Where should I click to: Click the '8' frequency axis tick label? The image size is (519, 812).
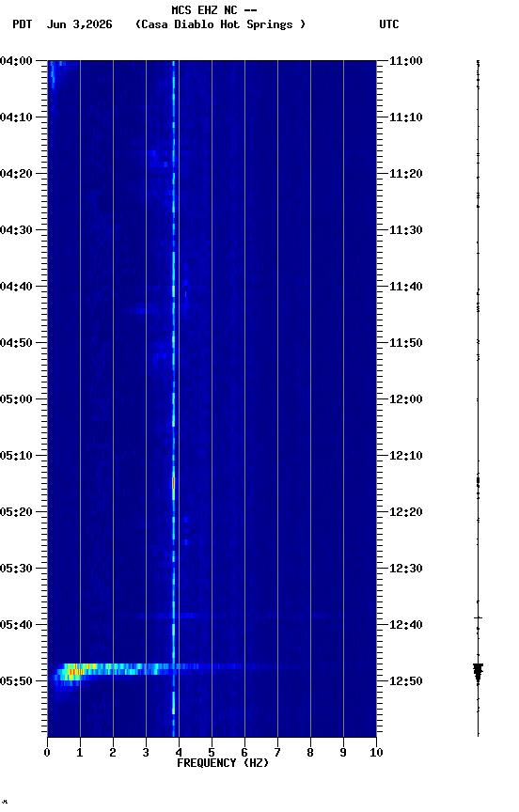point(310,753)
